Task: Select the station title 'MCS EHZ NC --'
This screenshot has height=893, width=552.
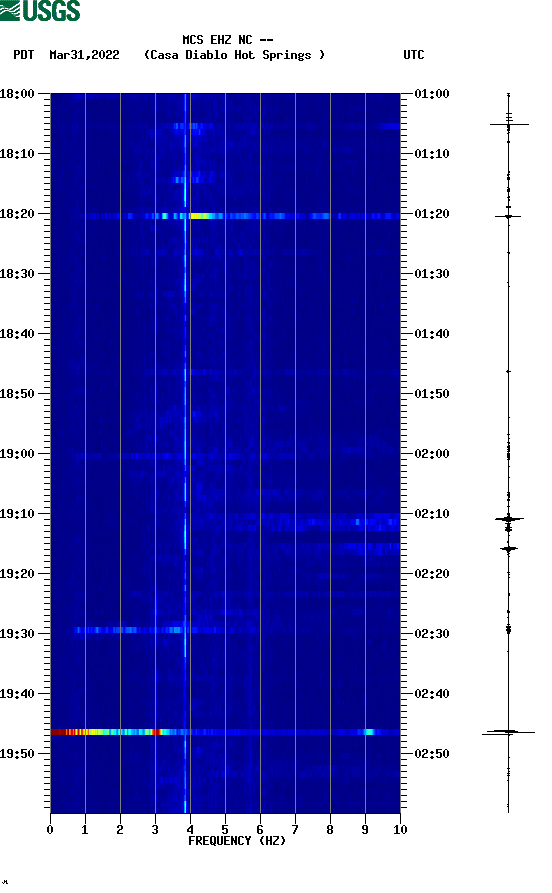Action: pyautogui.click(x=228, y=40)
